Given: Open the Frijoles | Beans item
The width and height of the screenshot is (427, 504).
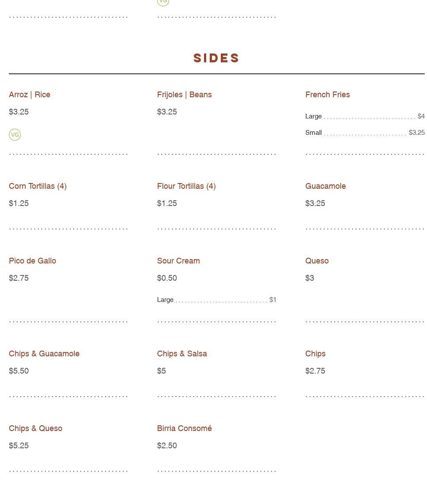Looking at the screenshot, I should coord(185,95).
